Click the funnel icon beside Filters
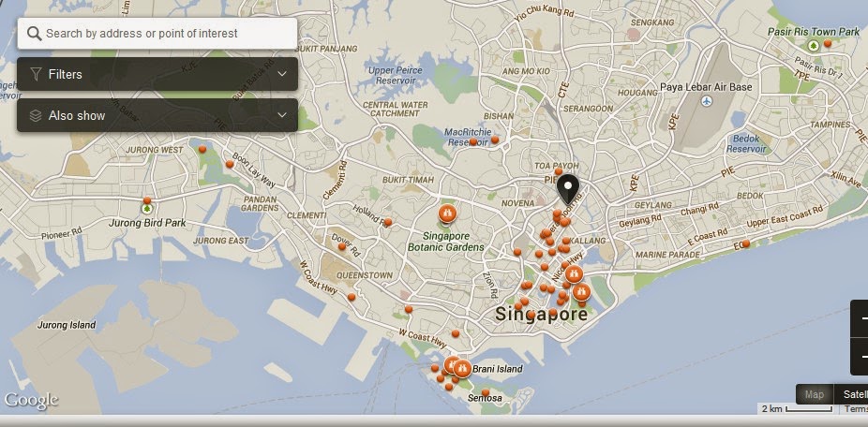Viewport: 868px width, 427px height. click(x=36, y=74)
